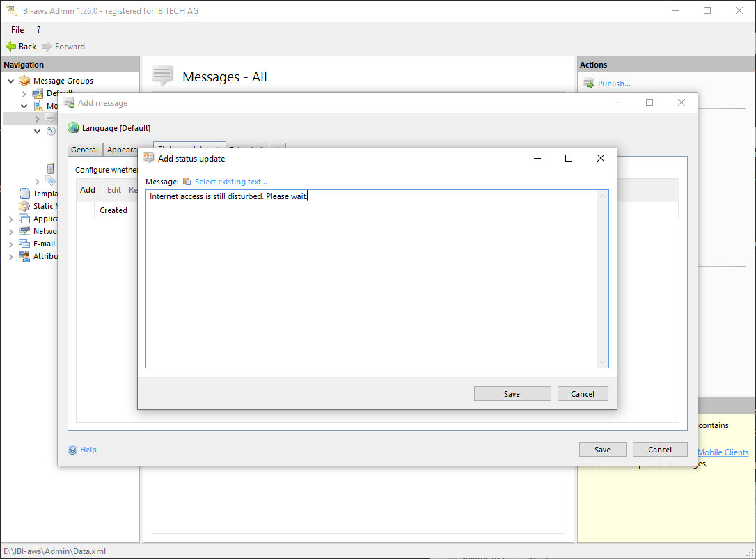Open the File menu

pos(17,30)
